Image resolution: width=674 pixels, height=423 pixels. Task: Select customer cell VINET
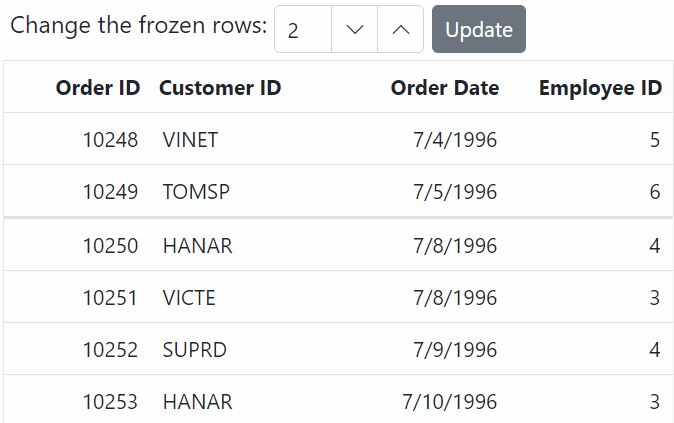click(x=190, y=140)
